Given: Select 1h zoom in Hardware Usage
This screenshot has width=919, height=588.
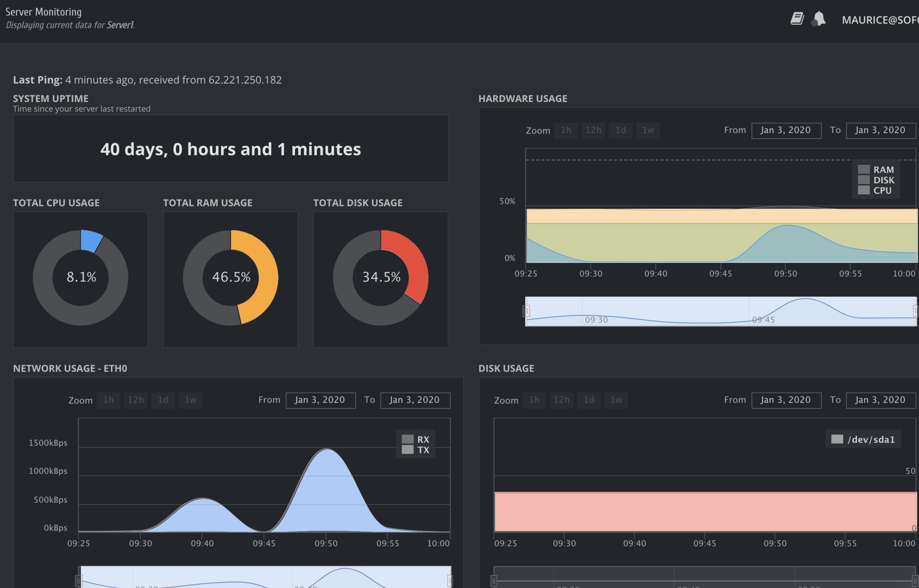Looking at the screenshot, I should (x=566, y=130).
